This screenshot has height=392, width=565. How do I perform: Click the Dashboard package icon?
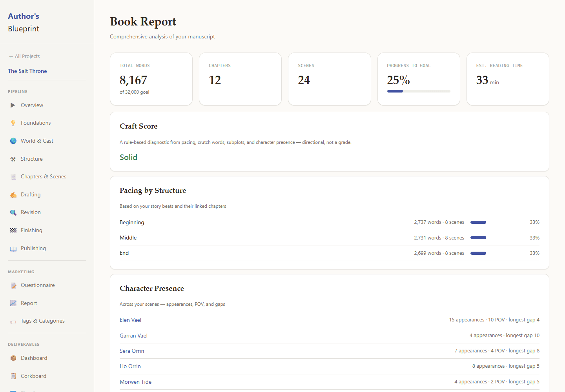click(13, 358)
